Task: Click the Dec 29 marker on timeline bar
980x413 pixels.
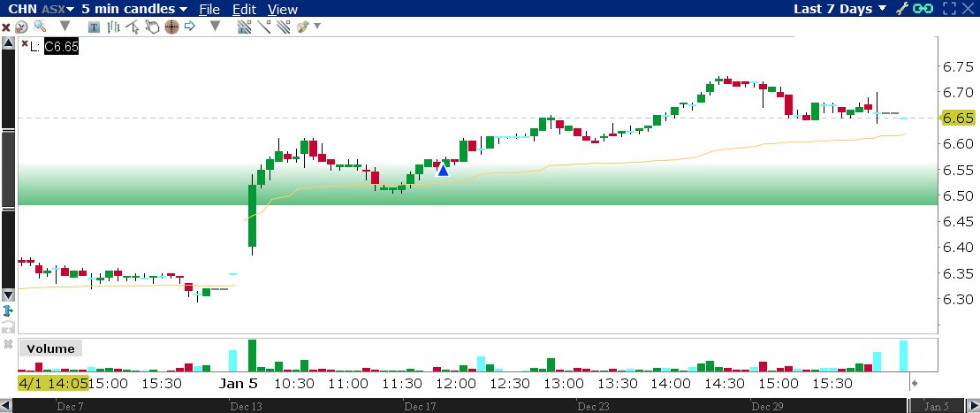Action: pyautogui.click(x=767, y=407)
